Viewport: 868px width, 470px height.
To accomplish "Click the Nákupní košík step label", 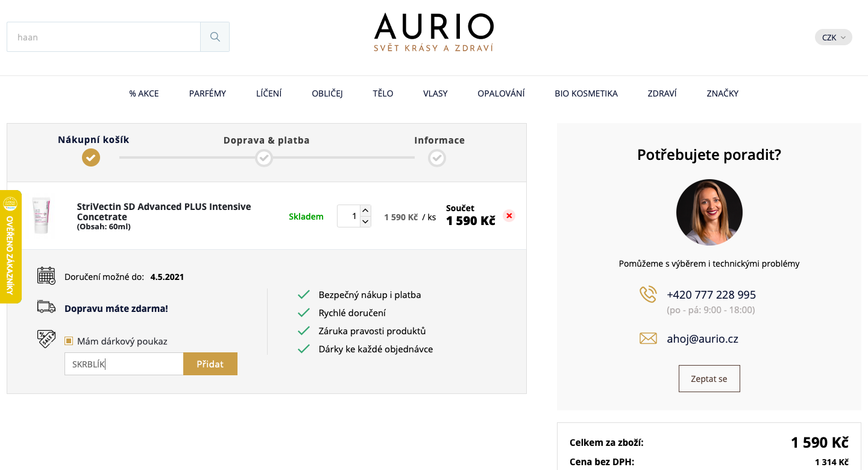I will tap(93, 140).
